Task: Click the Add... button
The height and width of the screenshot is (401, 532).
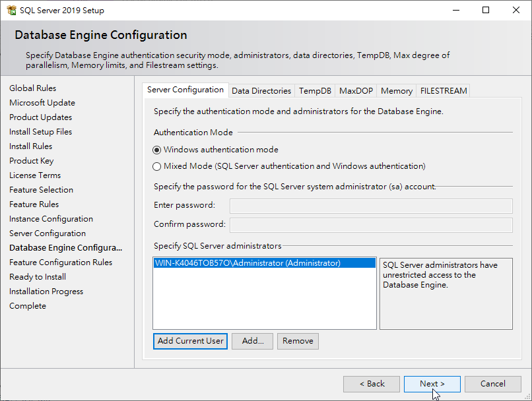Action: (252, 341)
